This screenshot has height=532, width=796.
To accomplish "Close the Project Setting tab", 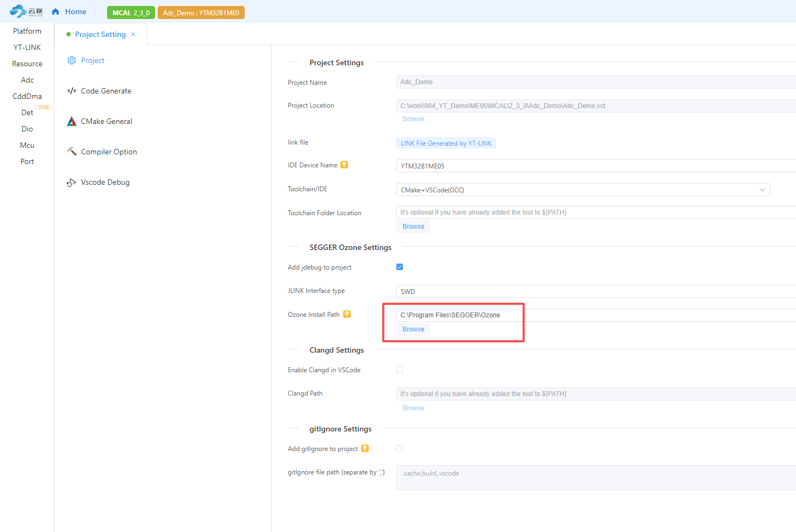I will point(133,34).
